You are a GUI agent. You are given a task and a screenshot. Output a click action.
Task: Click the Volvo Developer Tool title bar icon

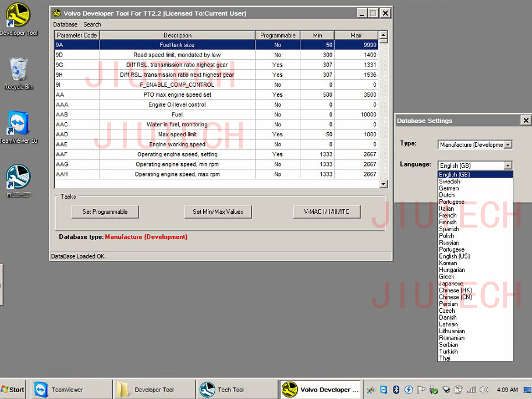56,13
